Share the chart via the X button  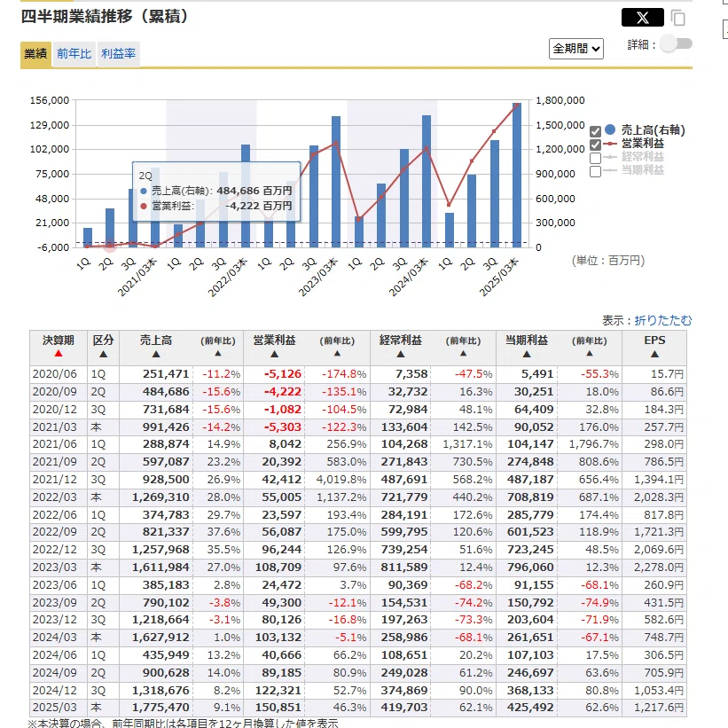click(x=643, y=18)
